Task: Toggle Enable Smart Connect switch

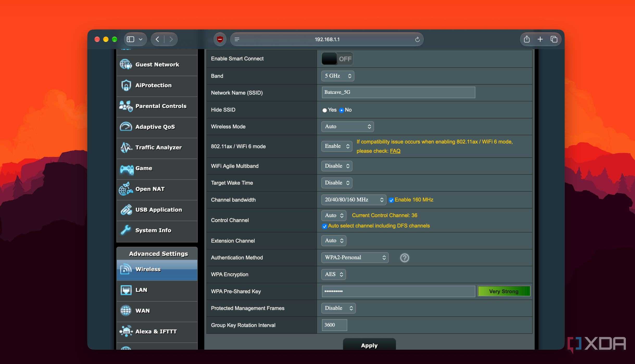Action: click(337, 59)
